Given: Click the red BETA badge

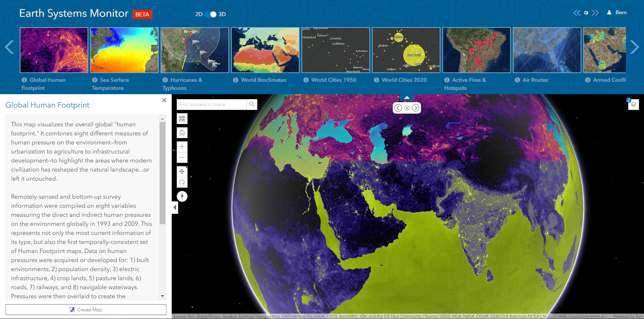Looking at the screenshot, I should coord(142,14).
